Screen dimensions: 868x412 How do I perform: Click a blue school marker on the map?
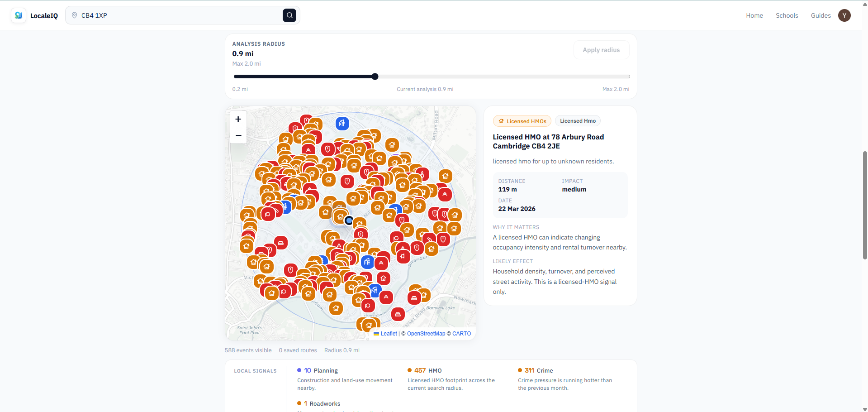point(342,123)
